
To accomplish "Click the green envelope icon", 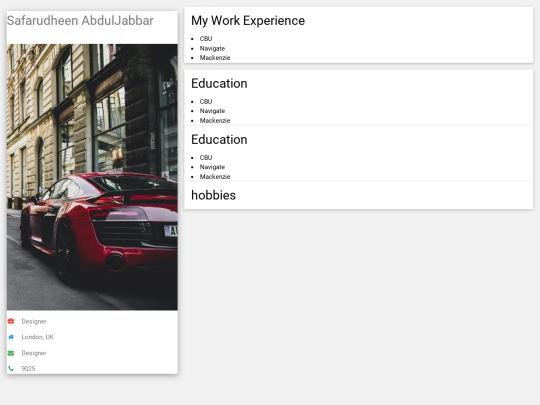I will click(11, 353).
